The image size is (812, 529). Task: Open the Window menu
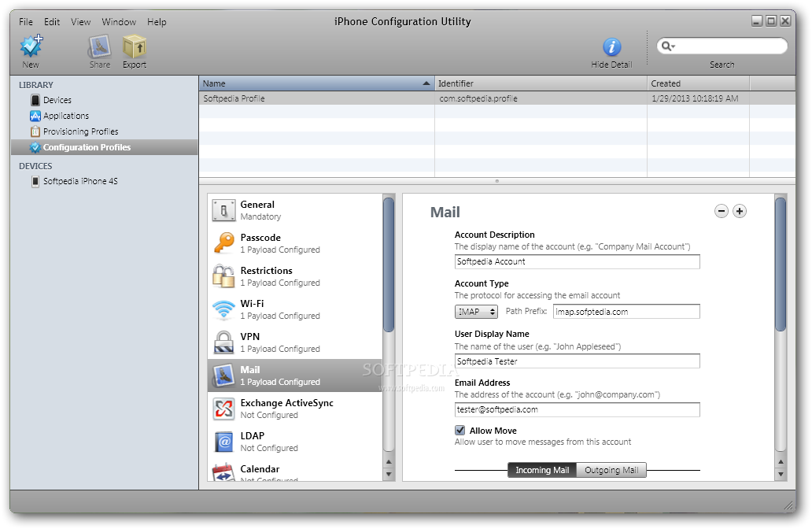(119, 22)
